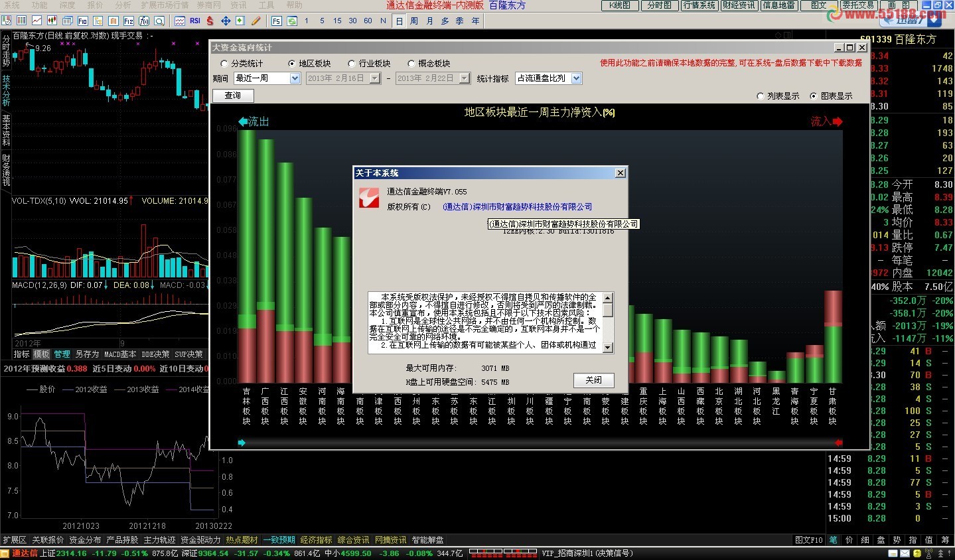The width and height of the screenshot is (955, 560).
Task: Open the 报价 menu
Action: coord(95,5)
